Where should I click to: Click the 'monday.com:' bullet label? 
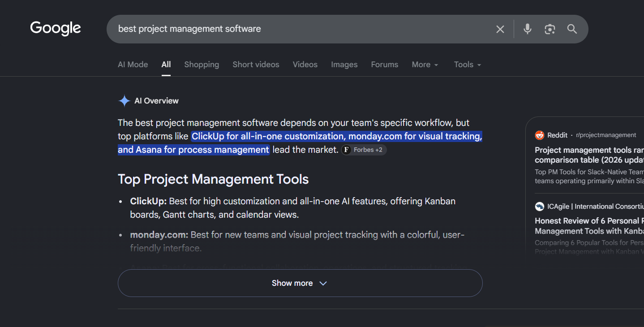pos(159,235)
